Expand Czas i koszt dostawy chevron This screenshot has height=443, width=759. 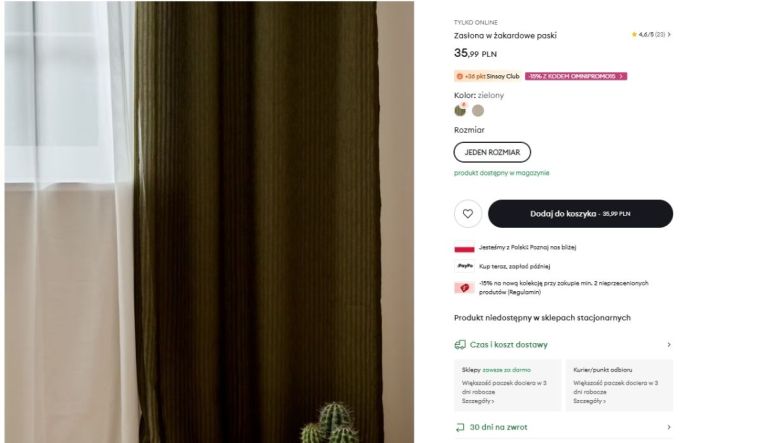(669, 345)
